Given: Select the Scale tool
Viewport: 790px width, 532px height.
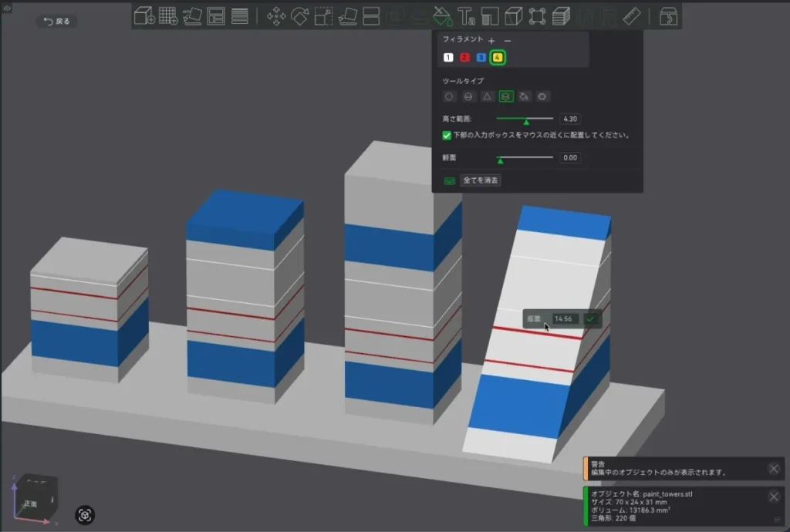Looking at the screenshot, I should tap(323, 16).
